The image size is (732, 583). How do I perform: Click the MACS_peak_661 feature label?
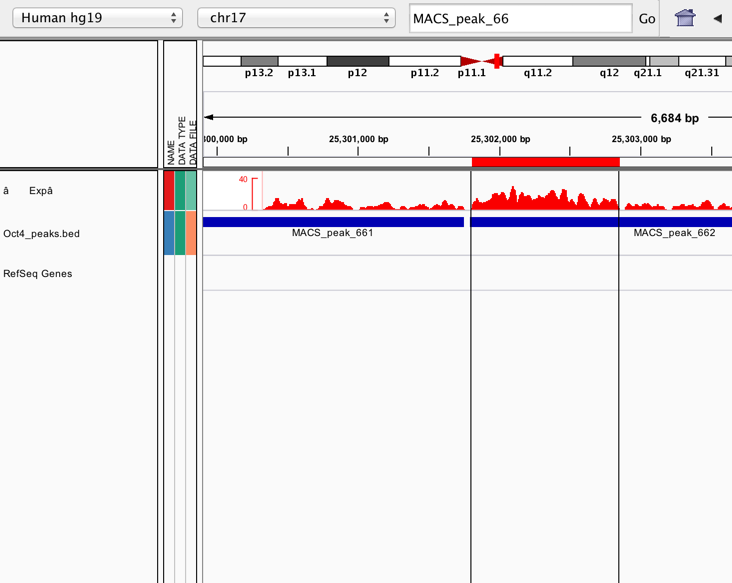(x=332, y=232)
